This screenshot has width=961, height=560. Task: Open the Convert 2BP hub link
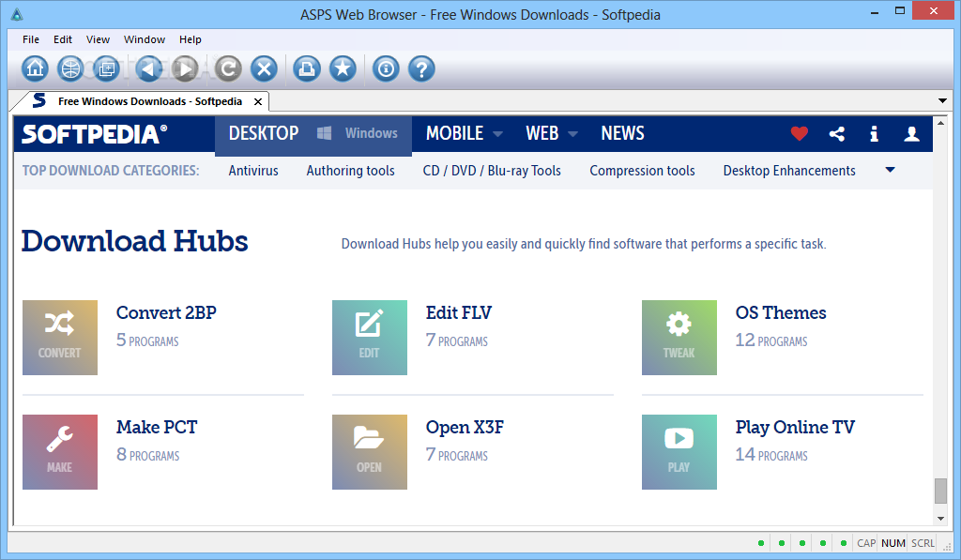(x=166, y=312)
